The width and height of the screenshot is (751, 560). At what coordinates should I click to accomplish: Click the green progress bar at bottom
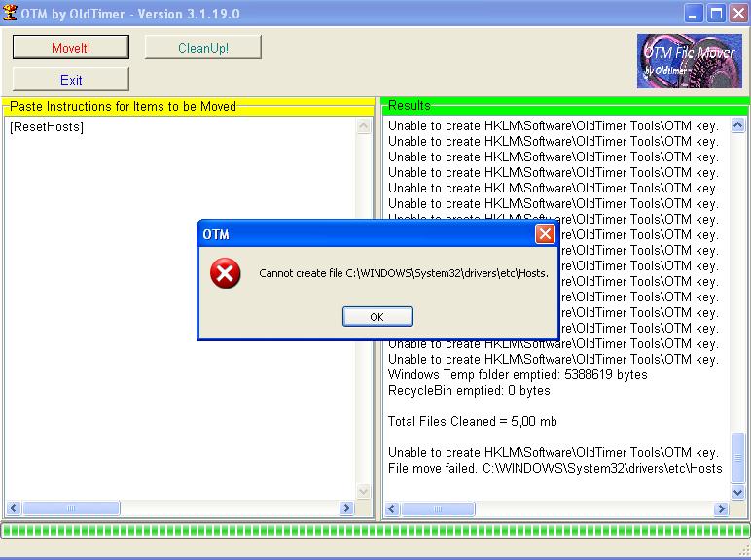(375, 530)
